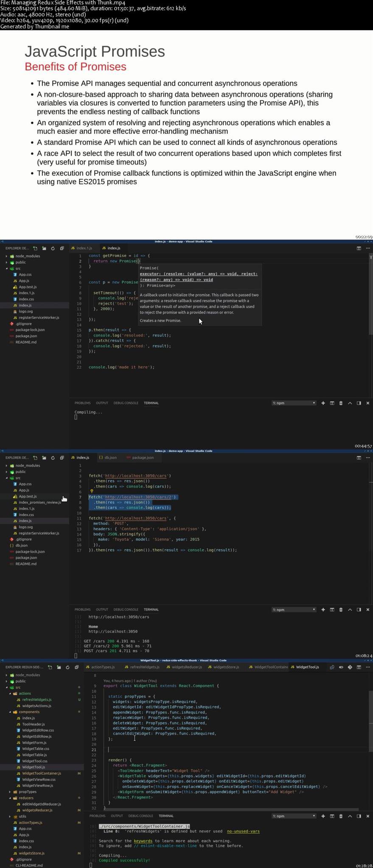This screenshot has width=373, height=868.
Task: Add new terminal in Promise-code window panel
Action: [x=323, y=403]
